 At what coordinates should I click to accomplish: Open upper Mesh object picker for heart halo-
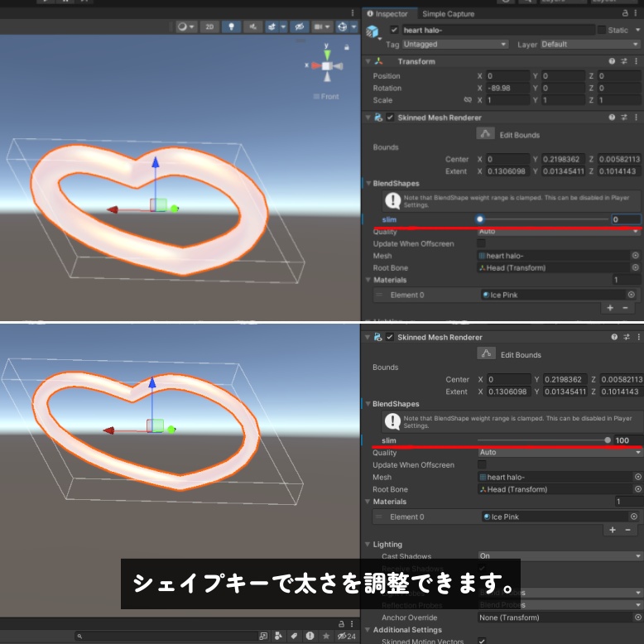tap(636, 256)
